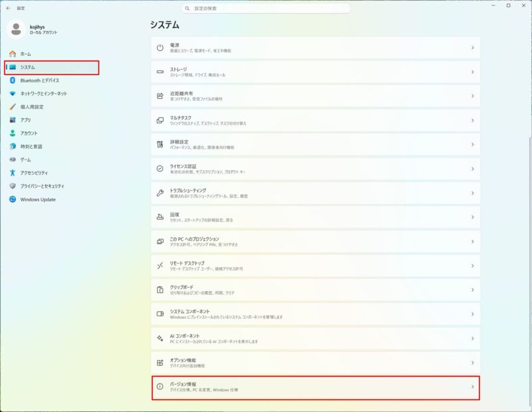Image resolution: width=532 pixels, height=412 pixels.
Task: Click the バージョン情報 info icon
Action: point(160,387)
